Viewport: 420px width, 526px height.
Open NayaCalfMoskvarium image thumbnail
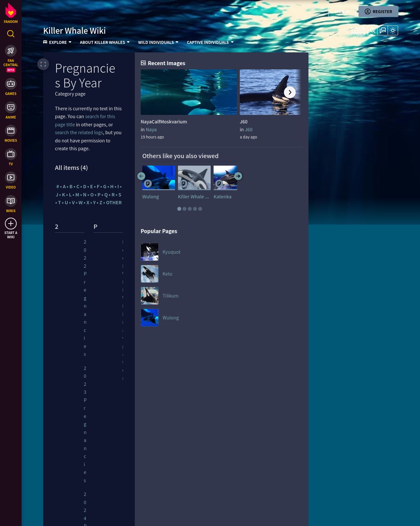189,92
